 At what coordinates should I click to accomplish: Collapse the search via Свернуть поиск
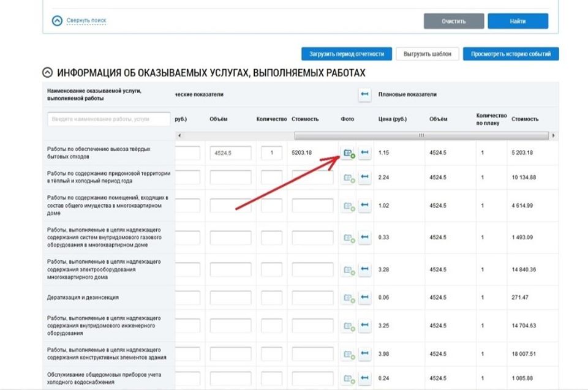[86, 21]
